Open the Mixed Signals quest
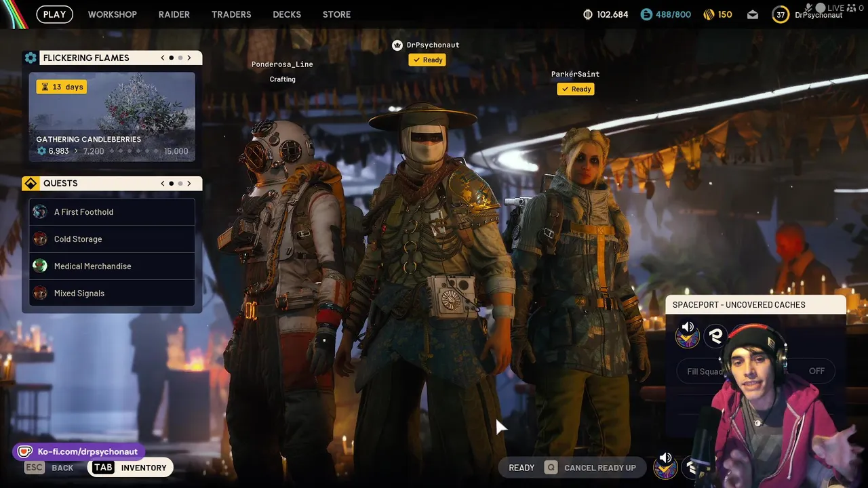The height and width of the screenshot is (488, 868). (x=112, y=293)
